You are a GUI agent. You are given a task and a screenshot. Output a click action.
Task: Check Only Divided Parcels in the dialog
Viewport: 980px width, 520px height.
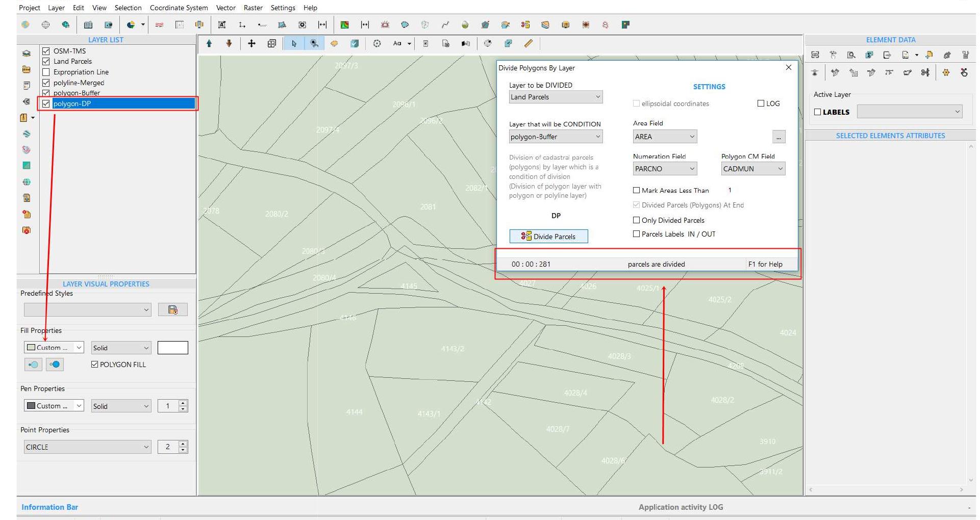coord(637,220)
